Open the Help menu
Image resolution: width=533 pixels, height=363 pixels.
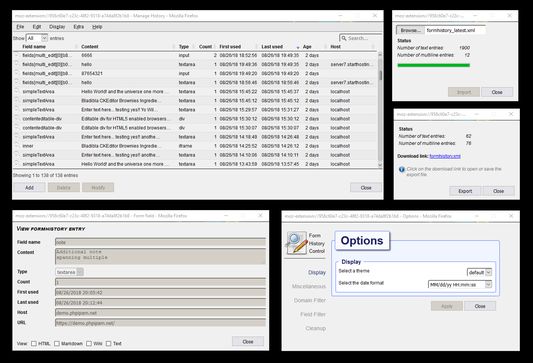[x=97, y=27]
